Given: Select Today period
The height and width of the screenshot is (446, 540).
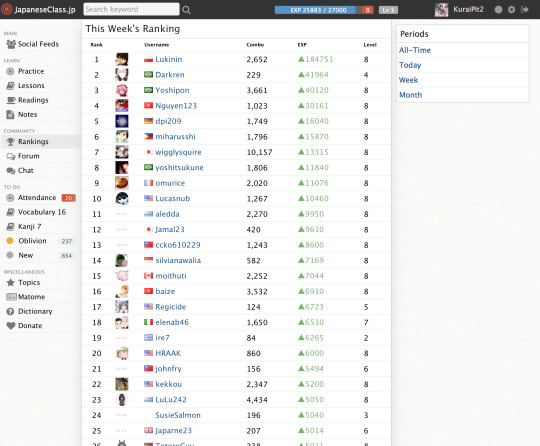Looking at the screenshot, I should 410,65.
